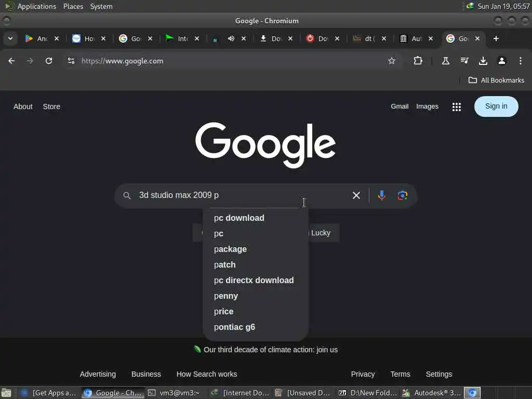Open a new tab

tap(496, 38)
